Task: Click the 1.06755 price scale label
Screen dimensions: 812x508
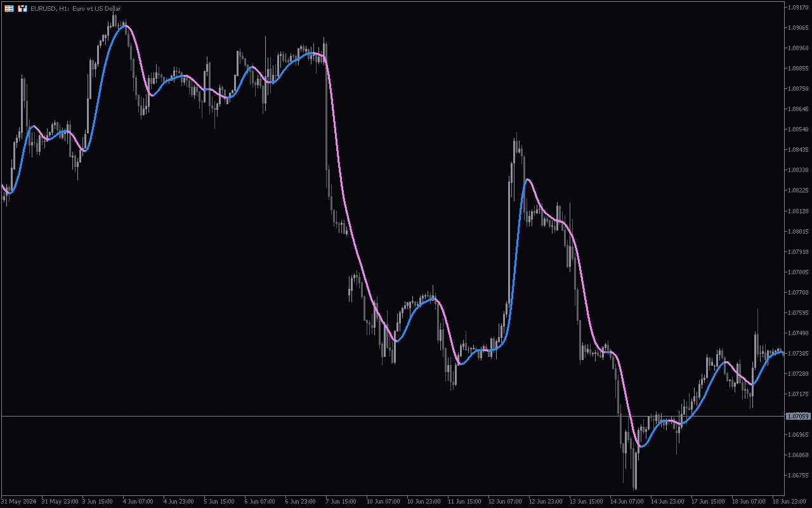Action: [x=797, y=476]
